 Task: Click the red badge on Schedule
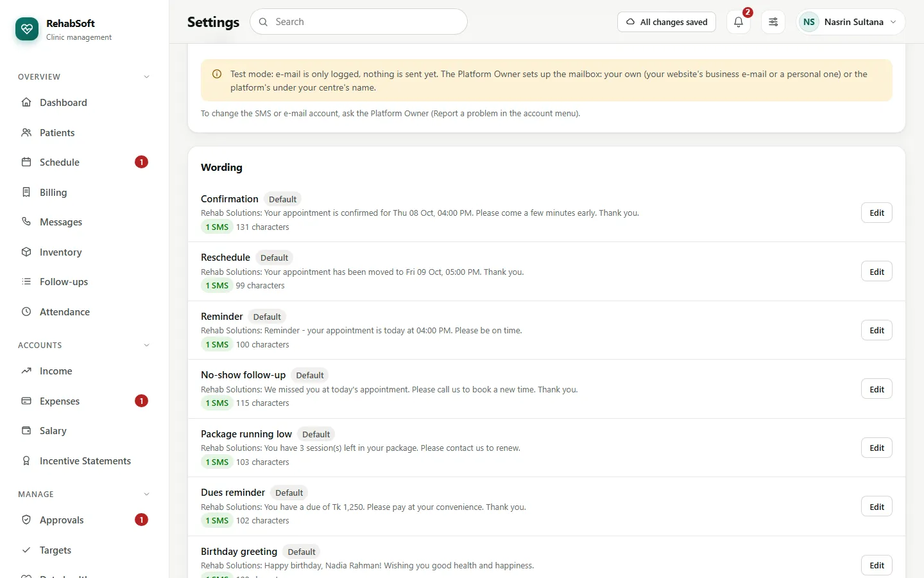(141, 162)
